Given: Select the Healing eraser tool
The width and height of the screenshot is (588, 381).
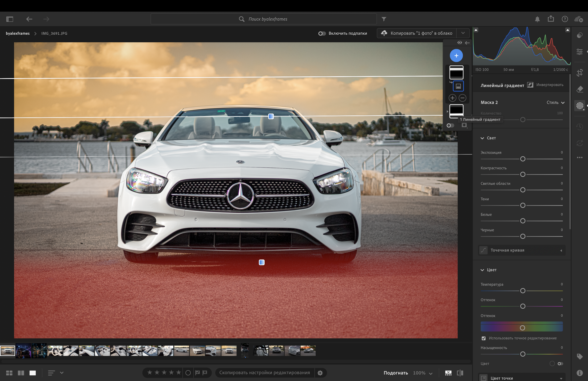Looking at the screenshot, I should pos(580,89).
